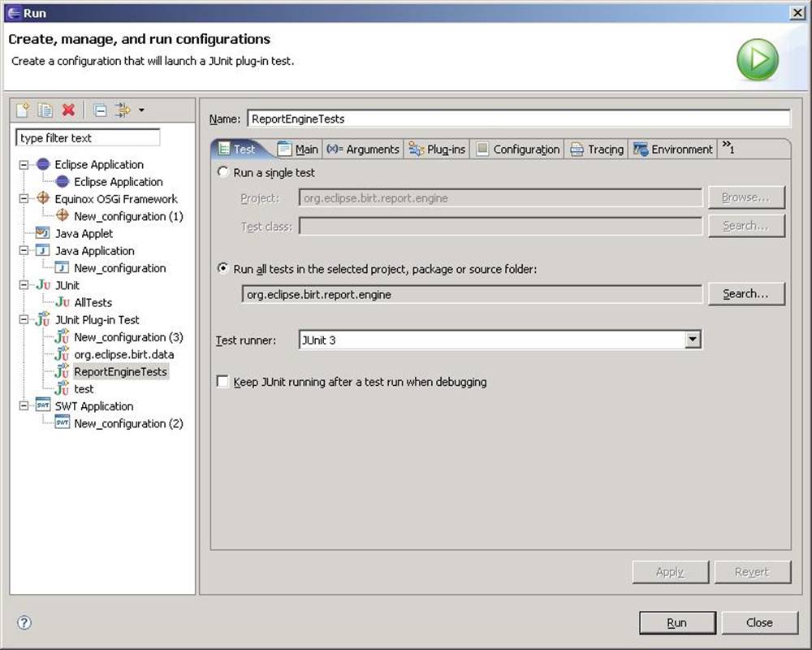Image resolution: width=812 pixels, height=650 pixels.
Task: Open the Plug-ins tab
Action: (437, 149)
